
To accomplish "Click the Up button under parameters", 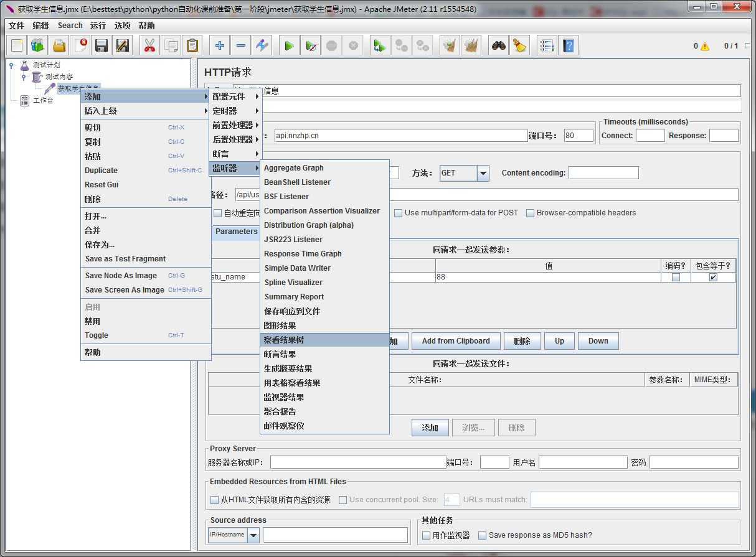I will [559, 341].
